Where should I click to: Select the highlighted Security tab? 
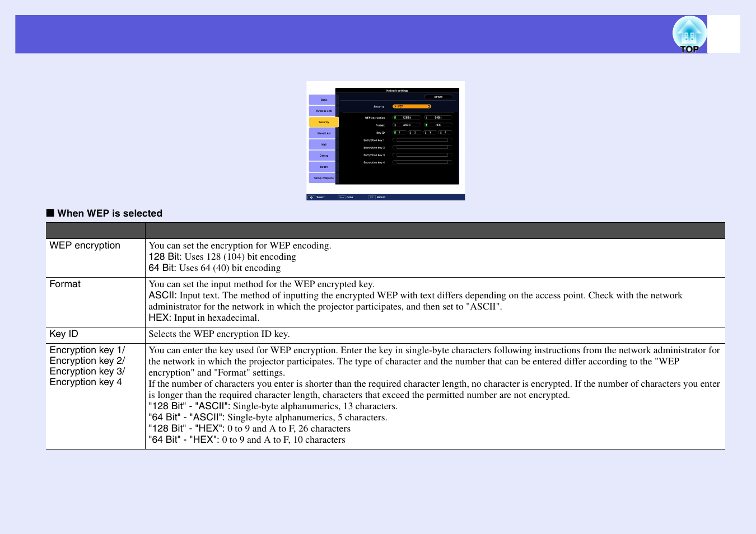(x=323, y=122)
